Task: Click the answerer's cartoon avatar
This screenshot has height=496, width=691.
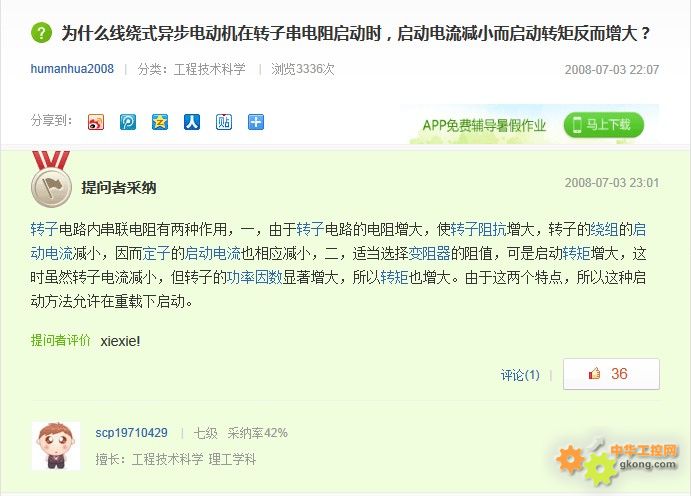Action: pyautogui.click(x=56, y=446)
